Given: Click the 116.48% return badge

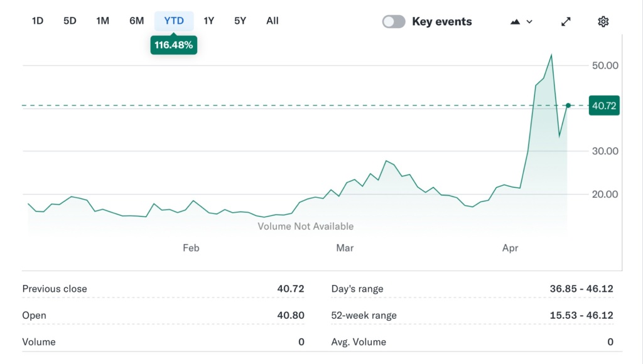Looking at the screenshot, I should tap(173, 45).
